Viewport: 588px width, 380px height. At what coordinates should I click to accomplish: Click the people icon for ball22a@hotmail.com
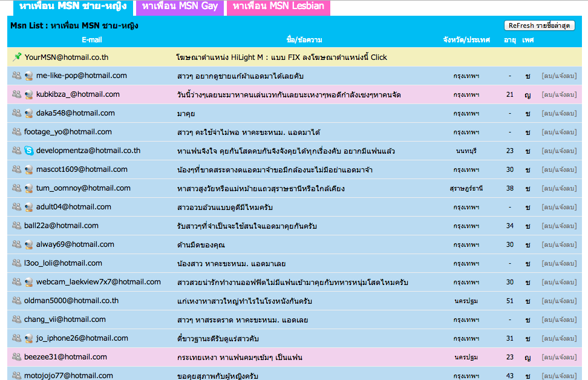pyautogui.click(x=16, y=226)
